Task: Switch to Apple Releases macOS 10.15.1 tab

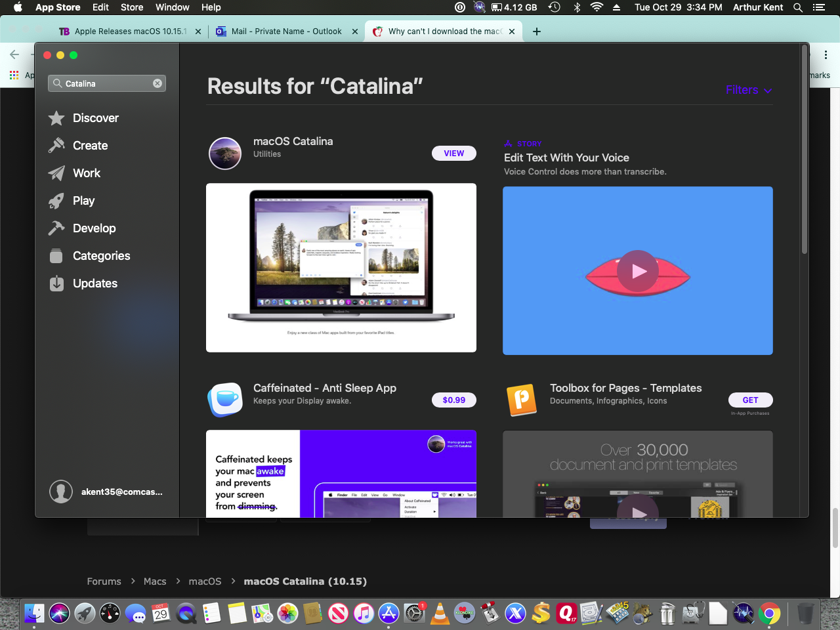Action: point(130,31)
